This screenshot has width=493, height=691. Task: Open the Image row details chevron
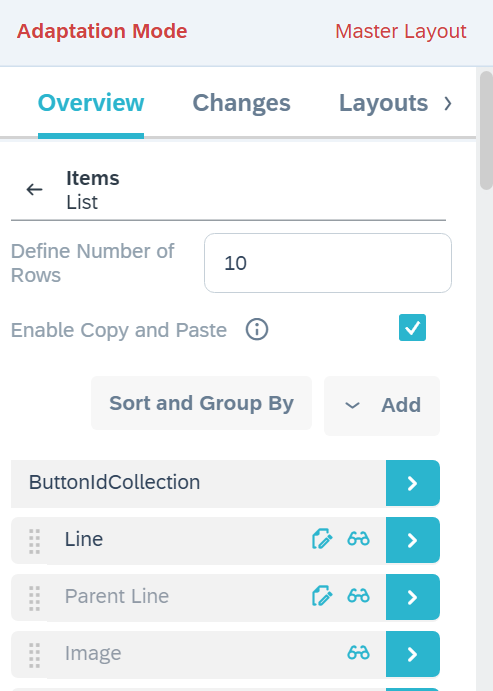point(413,654)
